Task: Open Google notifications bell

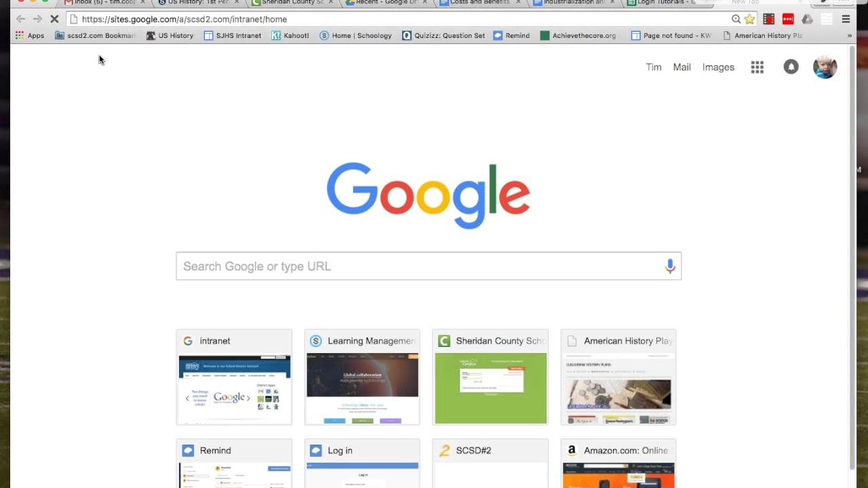Action: (791, 66)
